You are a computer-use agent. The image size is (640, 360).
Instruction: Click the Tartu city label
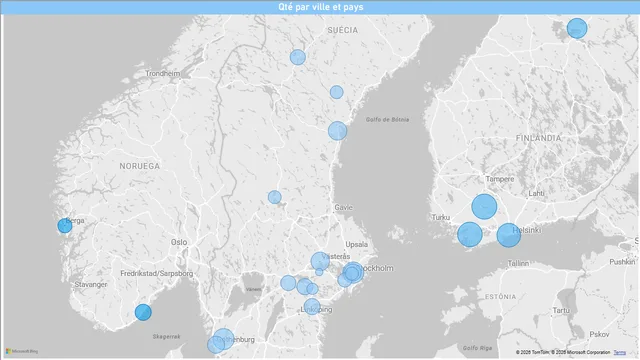[x=561, y=310]
